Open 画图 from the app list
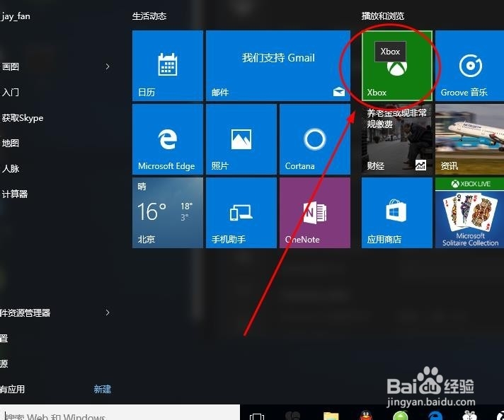 click(11, 66)
